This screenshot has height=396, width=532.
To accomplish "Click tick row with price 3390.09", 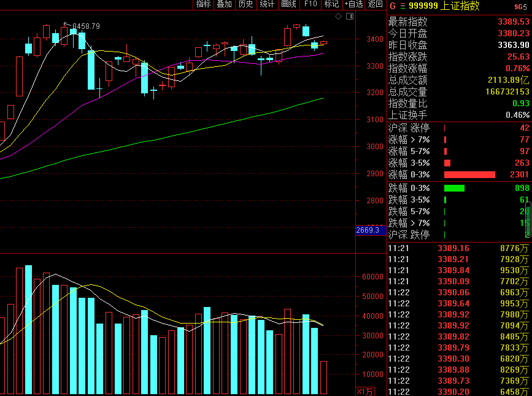I will tap(459, 282).
